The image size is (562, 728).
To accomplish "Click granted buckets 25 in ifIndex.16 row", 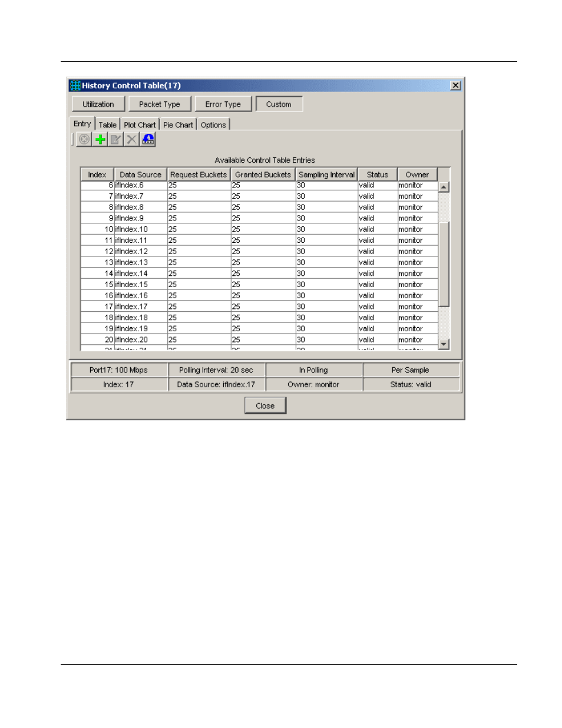I will click(263, 295).
